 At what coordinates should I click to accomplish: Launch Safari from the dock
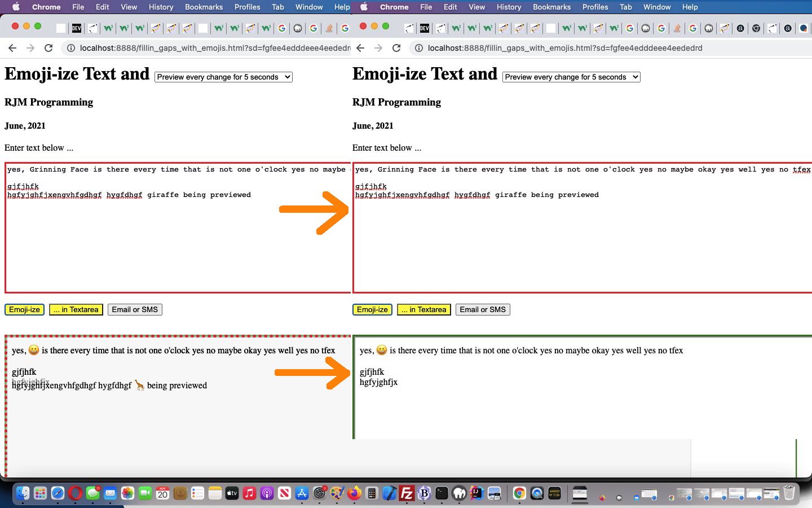click(58, 493)
